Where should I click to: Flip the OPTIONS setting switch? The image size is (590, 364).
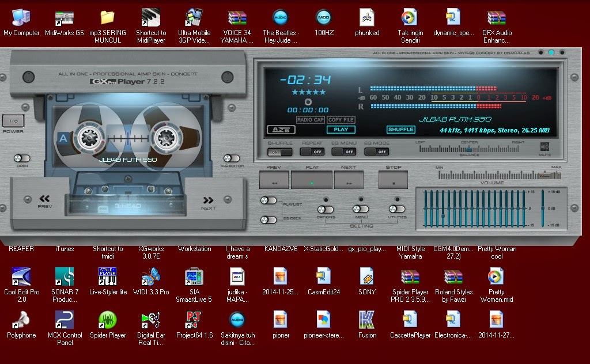click(x=326, y=209)
